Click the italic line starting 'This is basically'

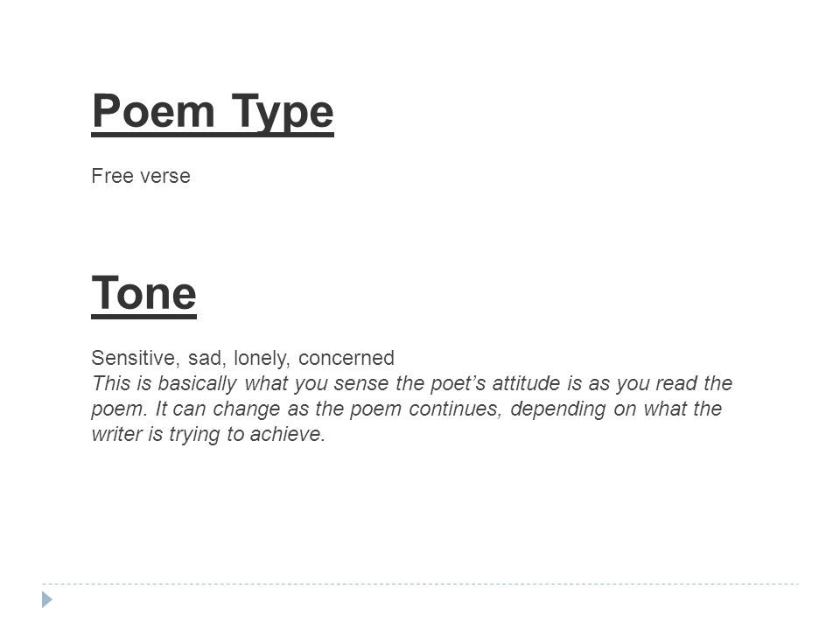tap(412, 383)
